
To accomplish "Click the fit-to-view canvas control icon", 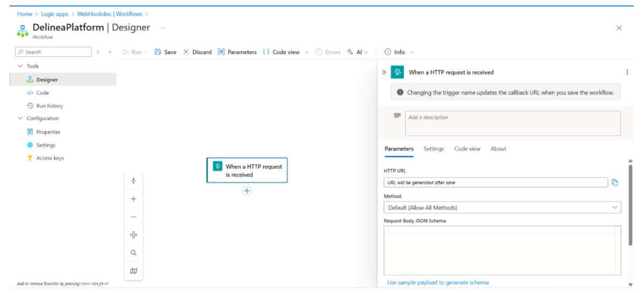I will (134, 235).
